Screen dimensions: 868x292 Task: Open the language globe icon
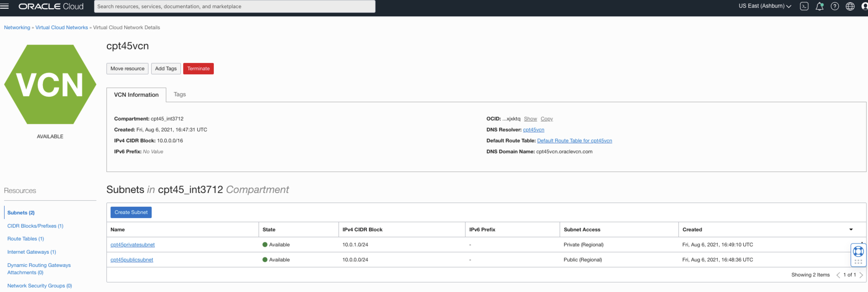850,6
